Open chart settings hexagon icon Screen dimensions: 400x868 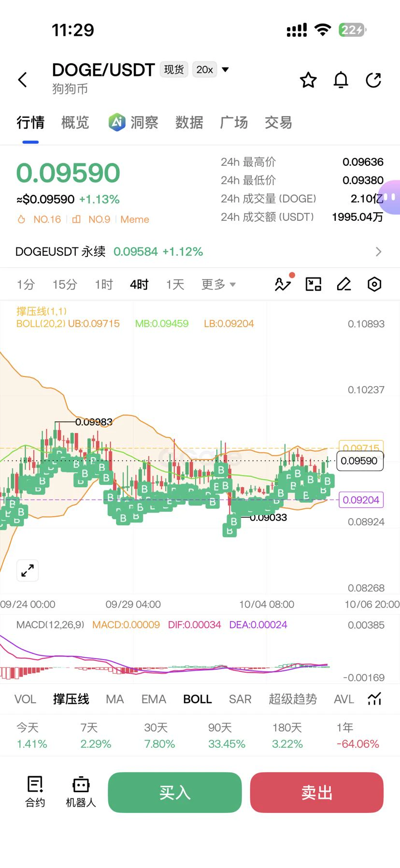point(374,284)
